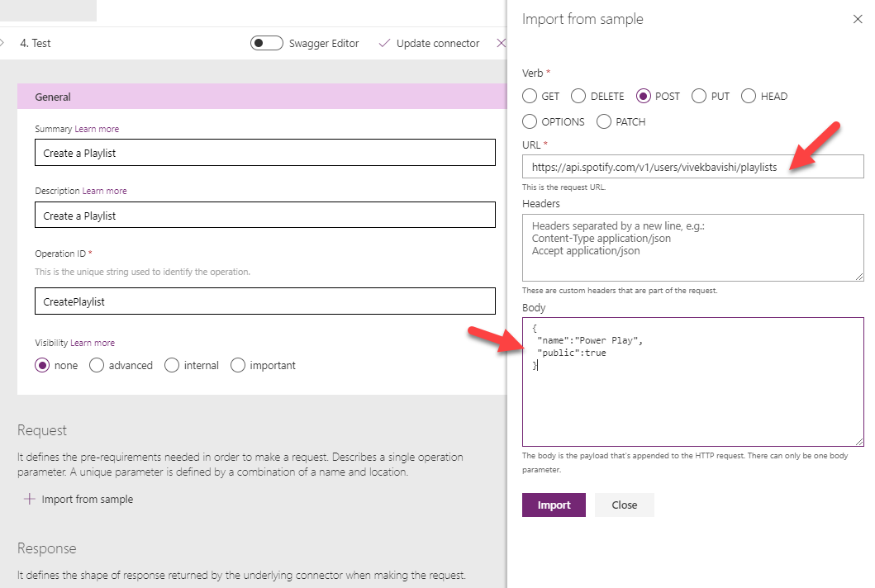The image size is (875, 588).
Task: Open the Summary Learn more link
Action: 97,129
